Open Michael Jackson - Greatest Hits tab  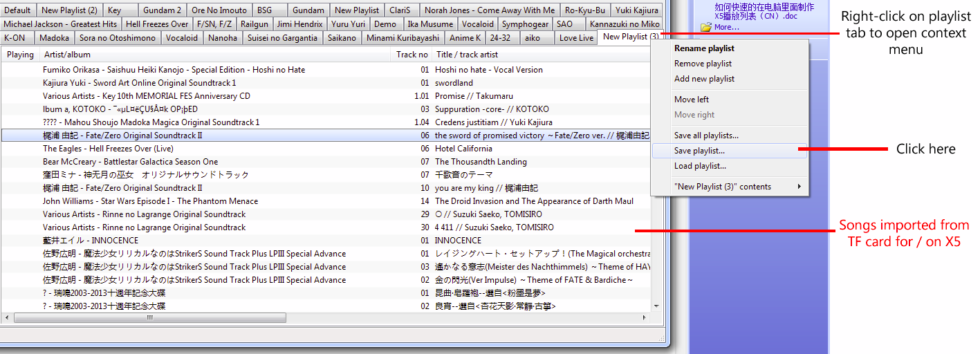click(x=60, y=24)
